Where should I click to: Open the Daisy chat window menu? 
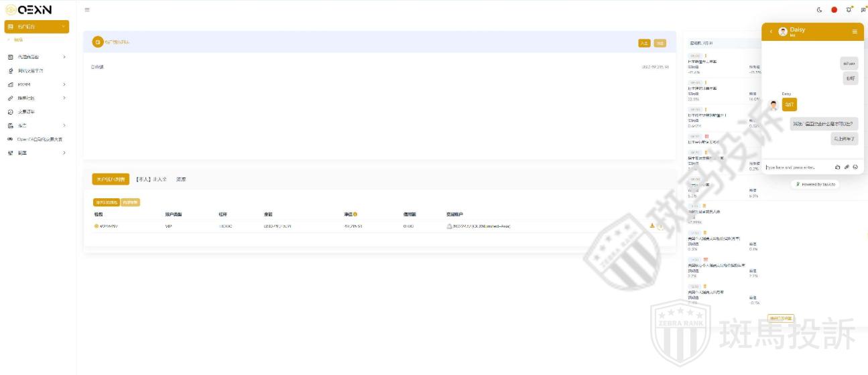point(855,31)
